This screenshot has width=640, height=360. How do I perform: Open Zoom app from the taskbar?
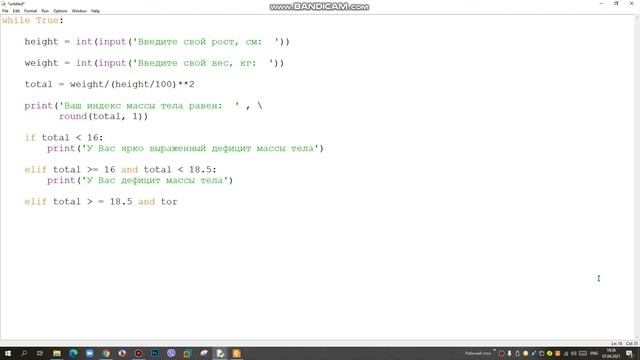[x=89, y=353]
